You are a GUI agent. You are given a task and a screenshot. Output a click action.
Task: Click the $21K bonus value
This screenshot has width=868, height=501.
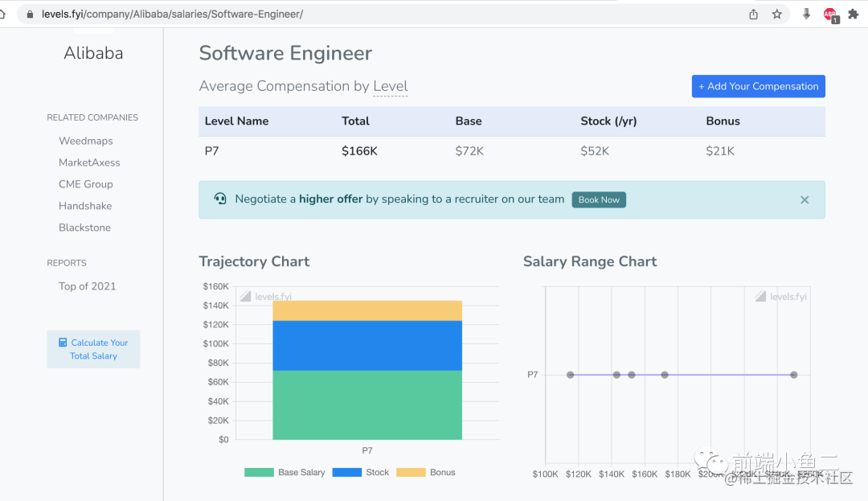coord(720,151)
